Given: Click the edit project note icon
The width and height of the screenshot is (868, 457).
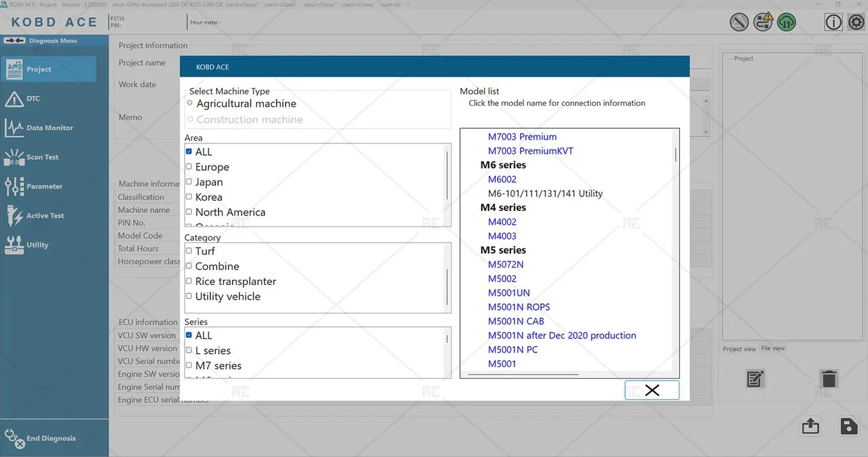Looking at the screenshot, I should [x=755, y=379].
